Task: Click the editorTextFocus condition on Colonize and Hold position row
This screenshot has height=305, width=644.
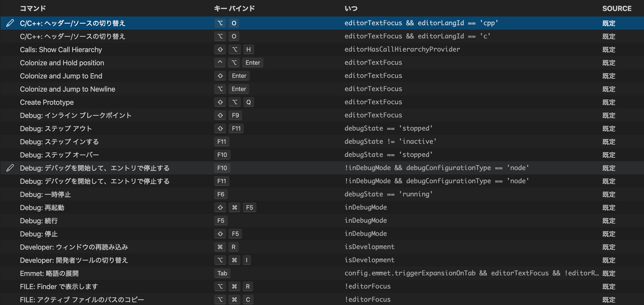Action: coord(374,63)
